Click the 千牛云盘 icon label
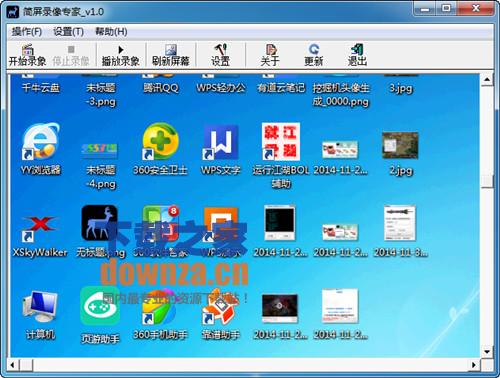500x378 pixels. coord(41,88)
